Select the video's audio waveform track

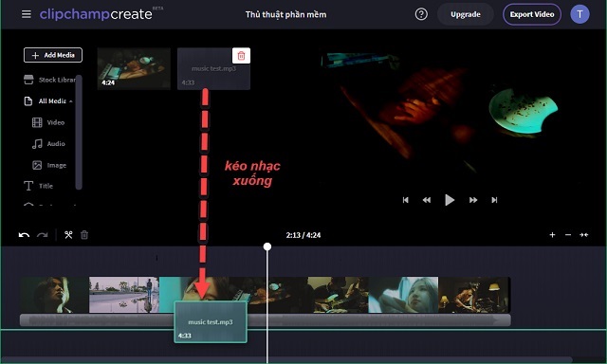tap(266, 319)
